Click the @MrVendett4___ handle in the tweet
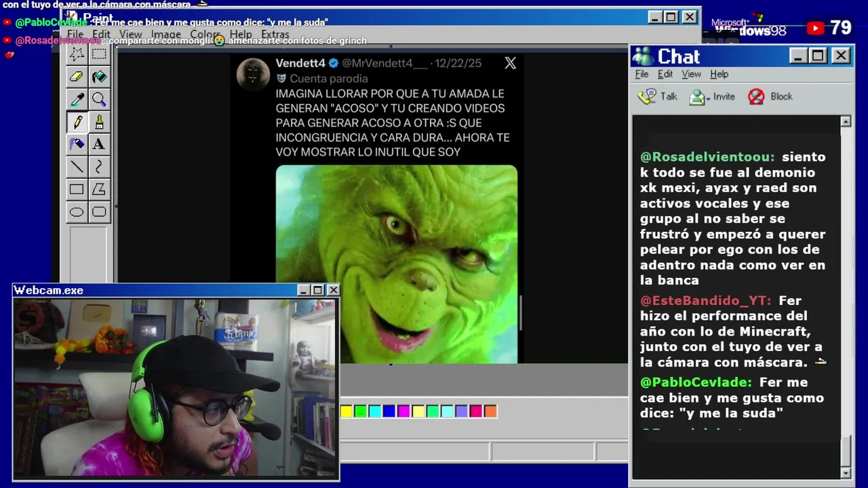 (384, 63)
